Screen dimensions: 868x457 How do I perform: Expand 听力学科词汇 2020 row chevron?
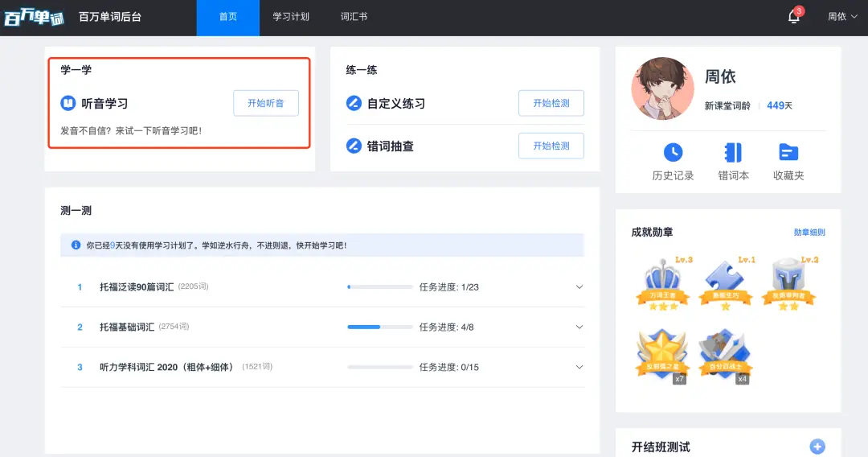click(579, 367)
